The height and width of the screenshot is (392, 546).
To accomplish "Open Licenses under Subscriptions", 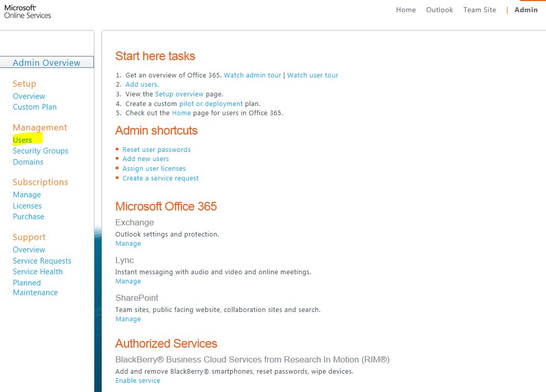I will [x=27, y=206].
